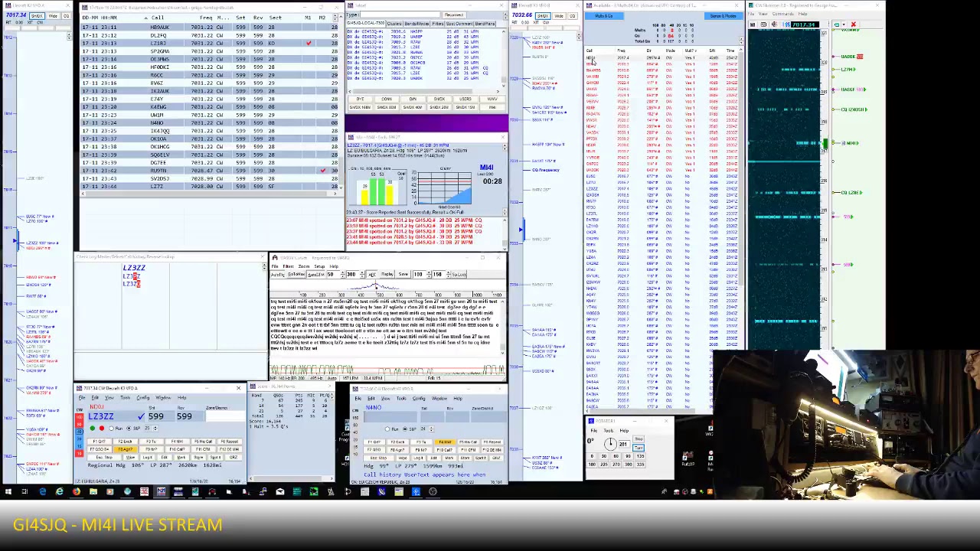Click Log It in VFO A entry window
Screen dimensions: 980x551
tap(147, 457)
